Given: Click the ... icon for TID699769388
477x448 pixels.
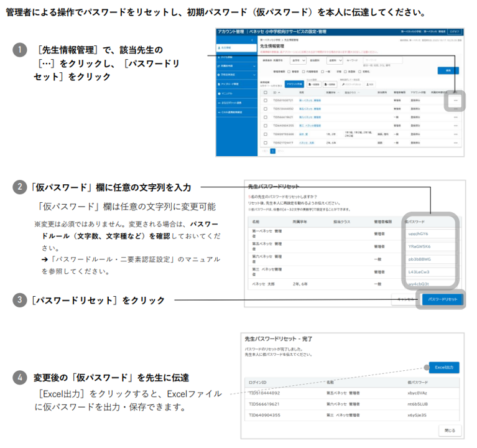Looking at the screenshot, I should coord(455,134).
